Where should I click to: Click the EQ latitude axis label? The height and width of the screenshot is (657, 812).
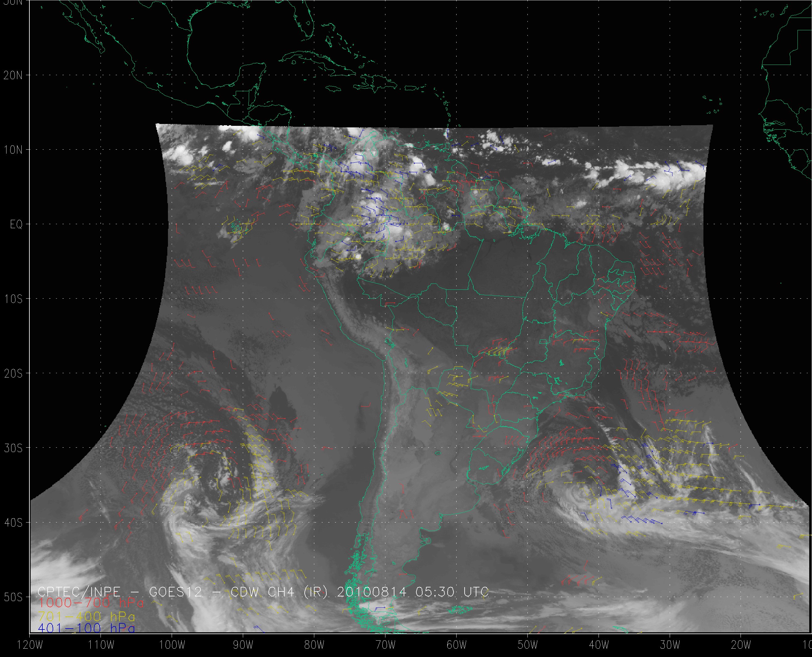tap(16, 225)
